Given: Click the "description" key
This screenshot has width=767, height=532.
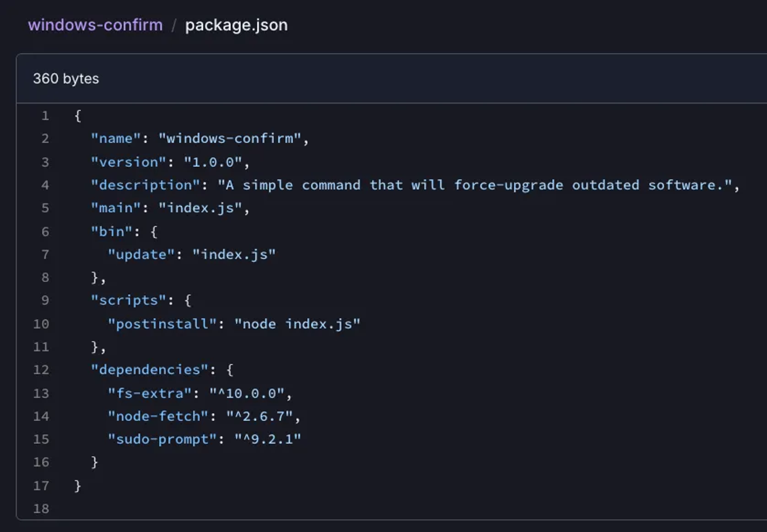Looking at the screenshot, I should (146, 185).
